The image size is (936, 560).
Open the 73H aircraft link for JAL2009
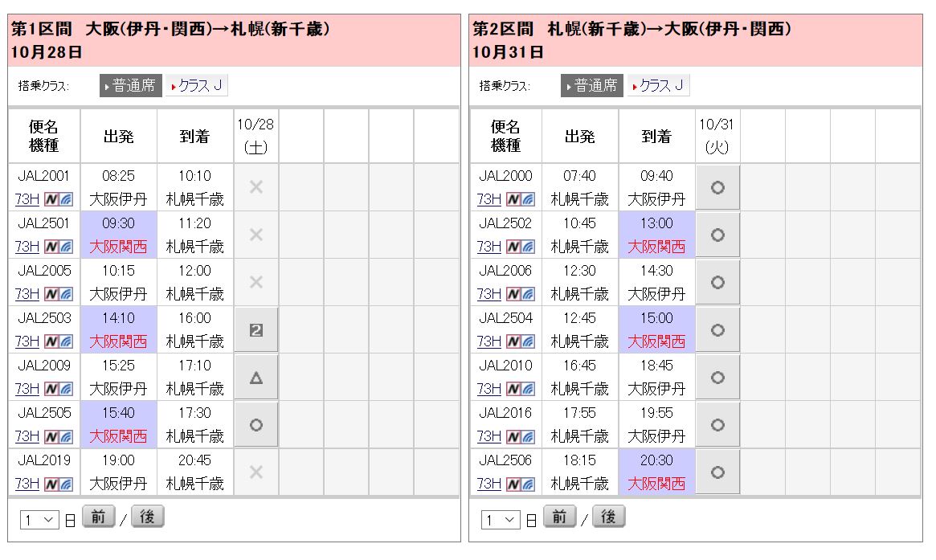click(x=27, y=389)
